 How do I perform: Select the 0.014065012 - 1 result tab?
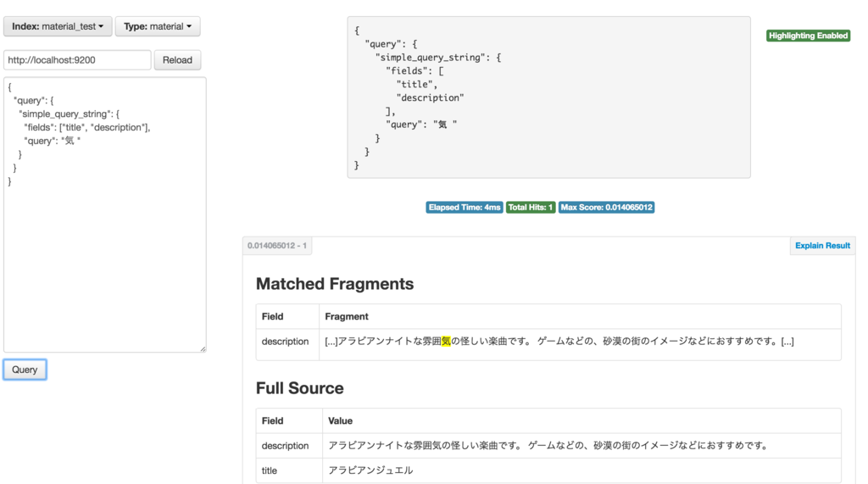pos(277,245)
